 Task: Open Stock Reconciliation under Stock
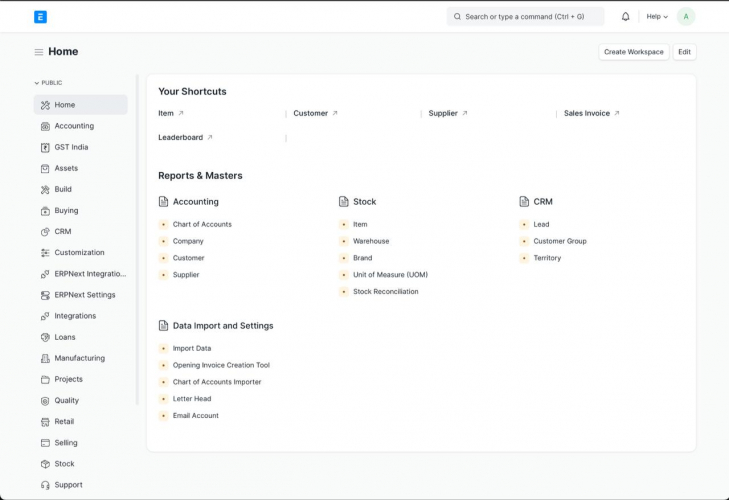[385, 292]
